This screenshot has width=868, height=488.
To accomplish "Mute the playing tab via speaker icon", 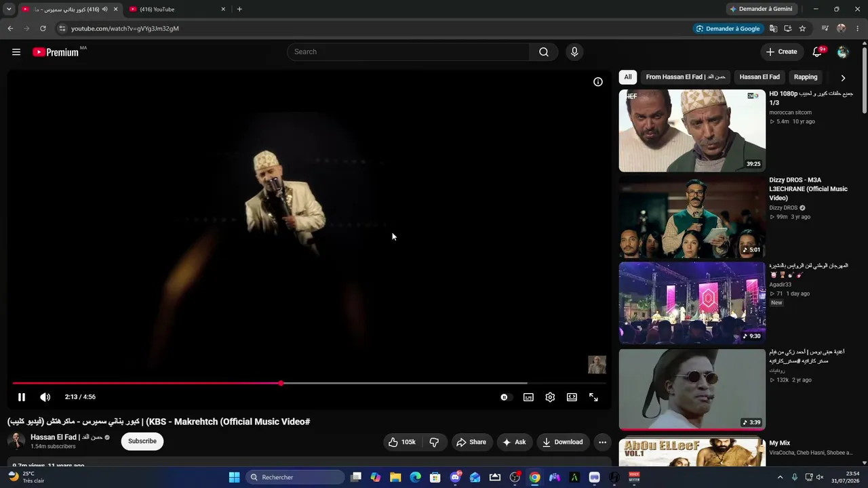I will [104, 9].
